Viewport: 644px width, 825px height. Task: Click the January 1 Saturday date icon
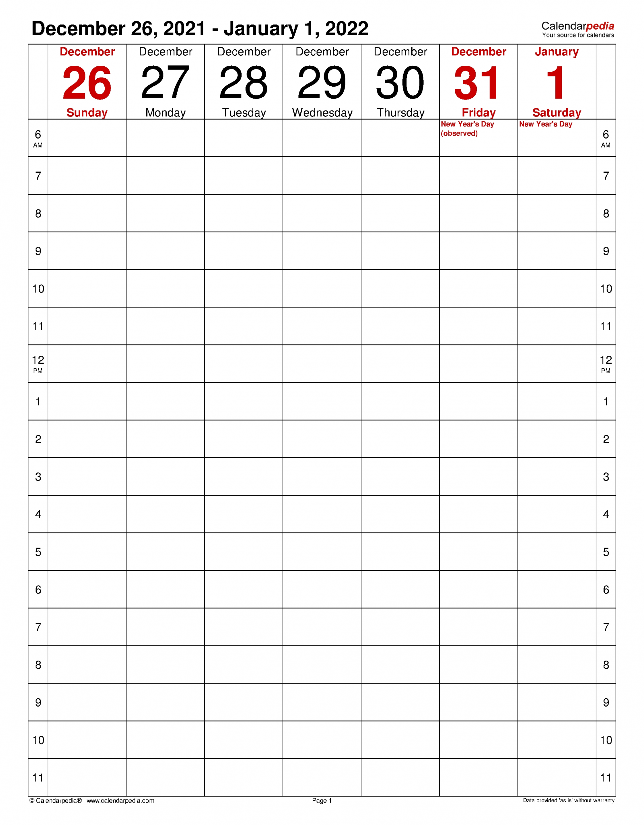coord(562,80)
